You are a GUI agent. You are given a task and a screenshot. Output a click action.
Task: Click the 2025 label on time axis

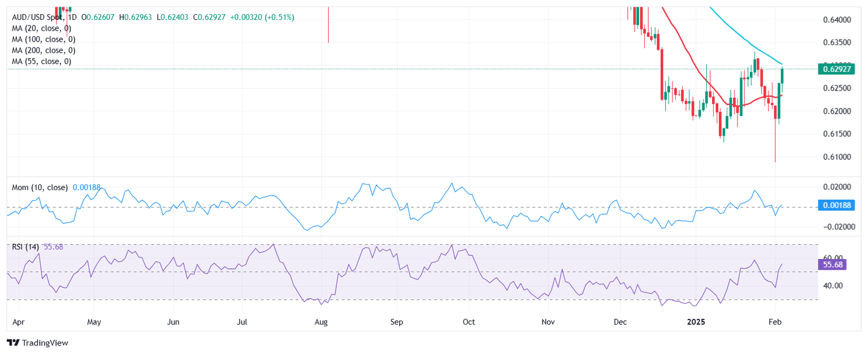pos(695,322)
